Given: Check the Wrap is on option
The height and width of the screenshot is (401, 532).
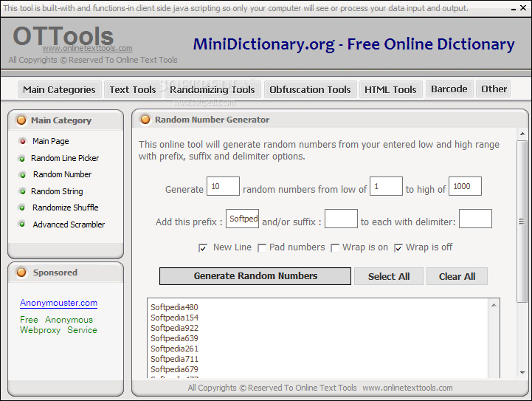Looking at the screenshot, I should [335, 248].
